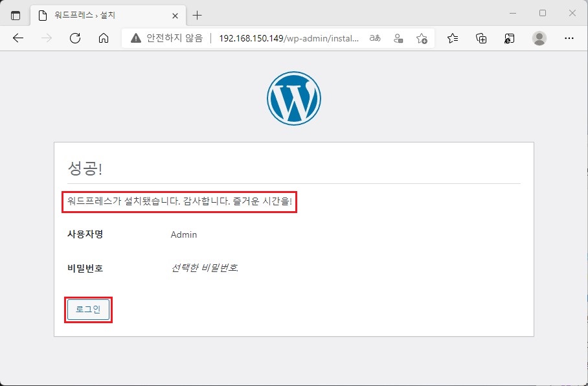Click the 비밀번호 label
The width and height of the screenshot is (588, 386).
pyautogui.click(x=85, y=268)
